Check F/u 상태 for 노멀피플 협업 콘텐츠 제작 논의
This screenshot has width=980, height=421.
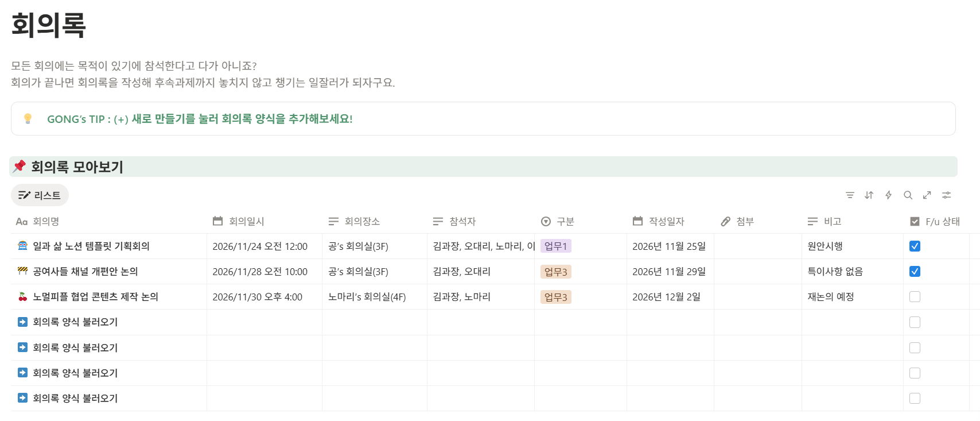[x=915, y=297]
